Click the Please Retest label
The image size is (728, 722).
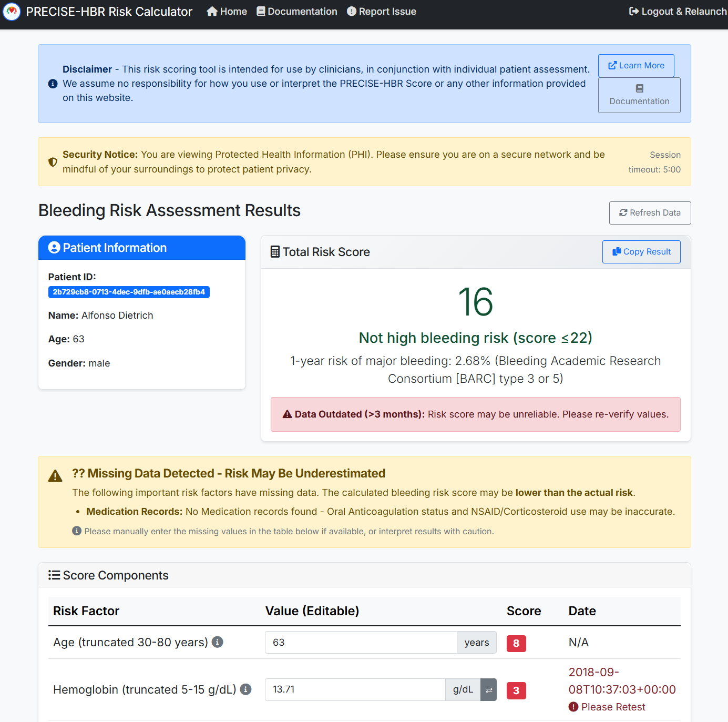pyautogui.click(x=613, y=707)
